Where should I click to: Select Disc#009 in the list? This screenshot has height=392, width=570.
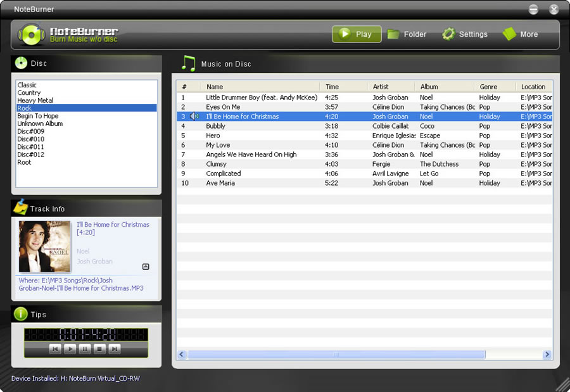(x=87, y=131)
